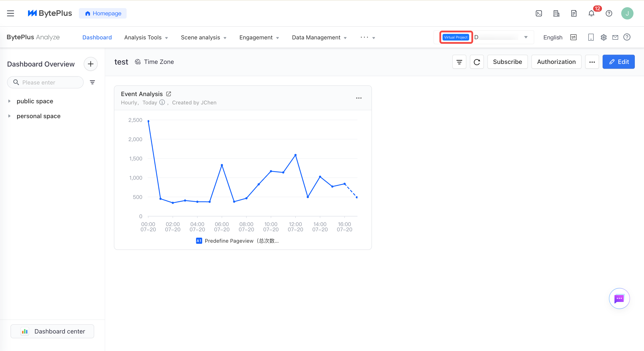Viewport: 644px width, 351px height.
Task: Focus the Please enter search field
Action: (45, 82)
